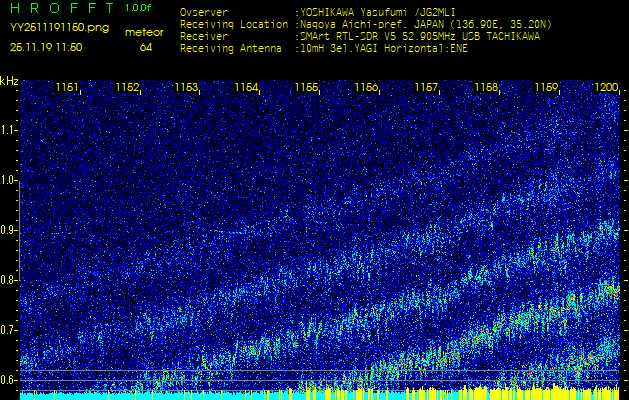The width and height of the screenshot is (629, 400).
Task: Click the 'Receiver' field label
Action: [204, 37]
